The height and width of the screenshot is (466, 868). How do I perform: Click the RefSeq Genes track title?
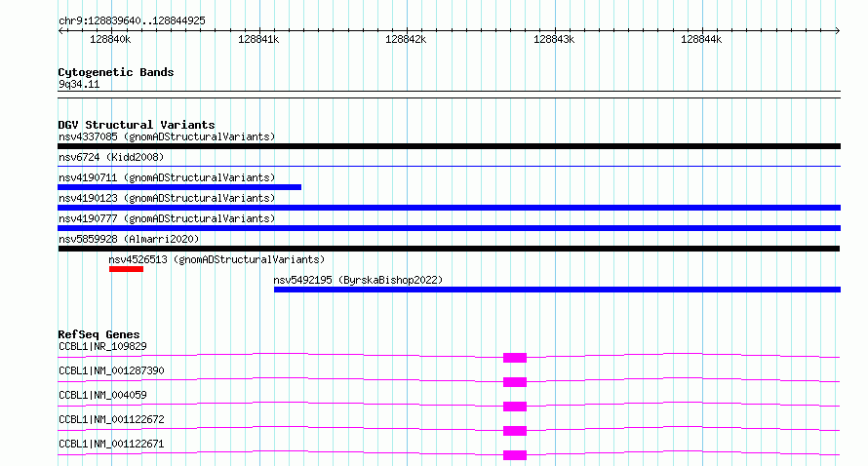pyautogui.click(x=99, y=334)
